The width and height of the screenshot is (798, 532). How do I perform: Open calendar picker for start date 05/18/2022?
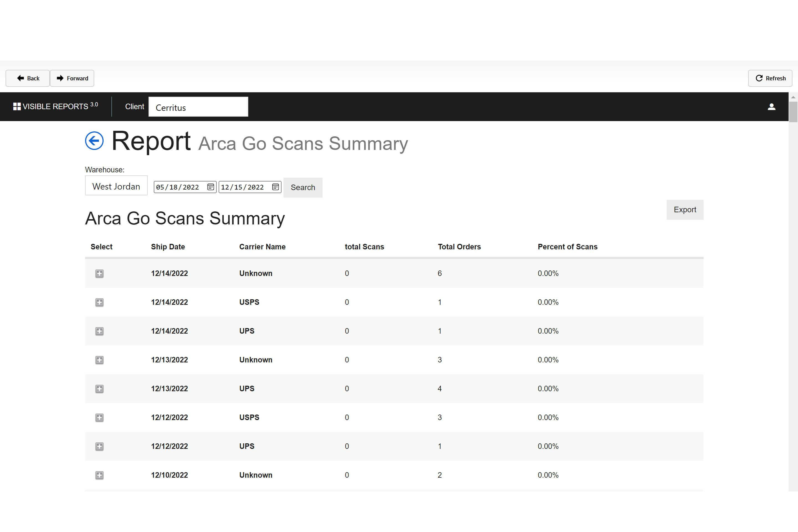click(211, 187)
